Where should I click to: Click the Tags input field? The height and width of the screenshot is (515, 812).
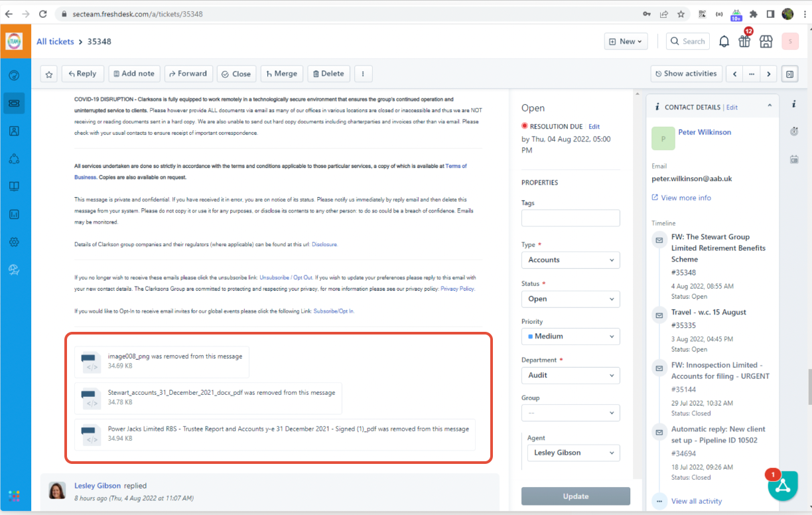click(571, 218)
